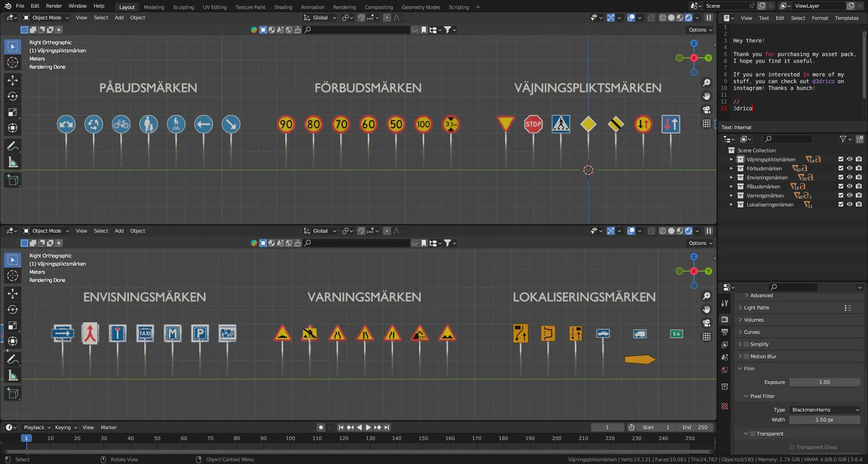The width and height of the screenshot is (868, 464).
Task: Hide the Påbudsmärken collection with eye icon
Action: [x=850, y=187]
